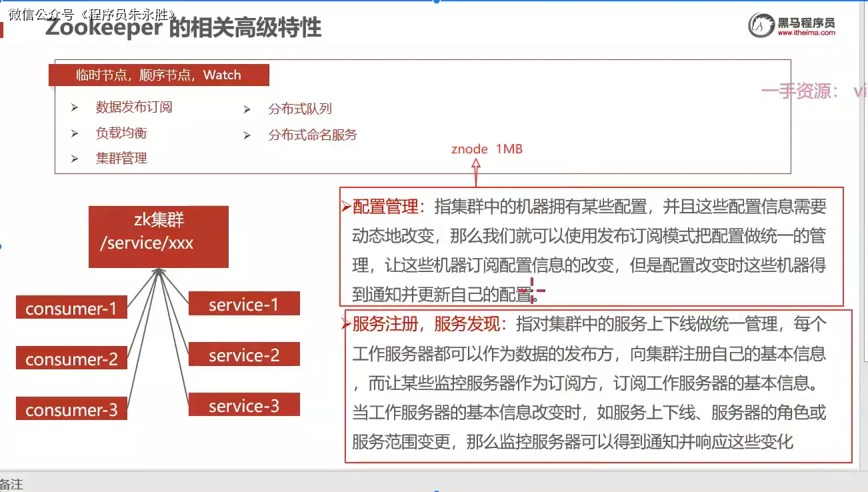This screenshot has width=868, height=492.
Task: Click the Zookeeper 的相关高级特性 slide title
Action: [183, 28]
